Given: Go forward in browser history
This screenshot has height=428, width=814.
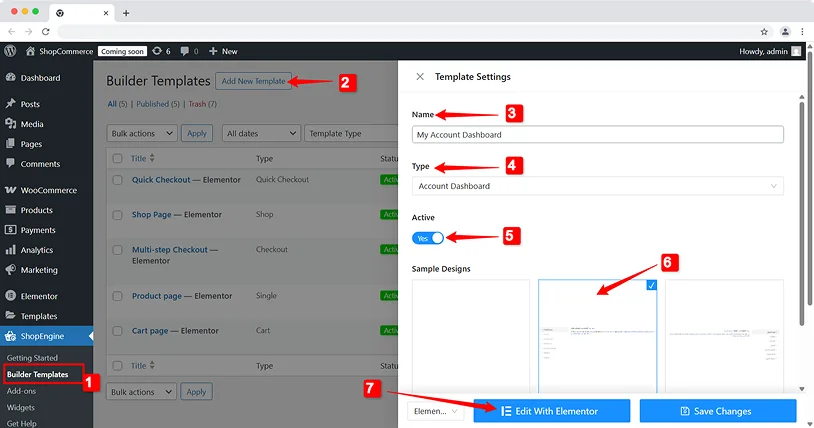Looking at the screenshot, I should click(x=29, y=32).
